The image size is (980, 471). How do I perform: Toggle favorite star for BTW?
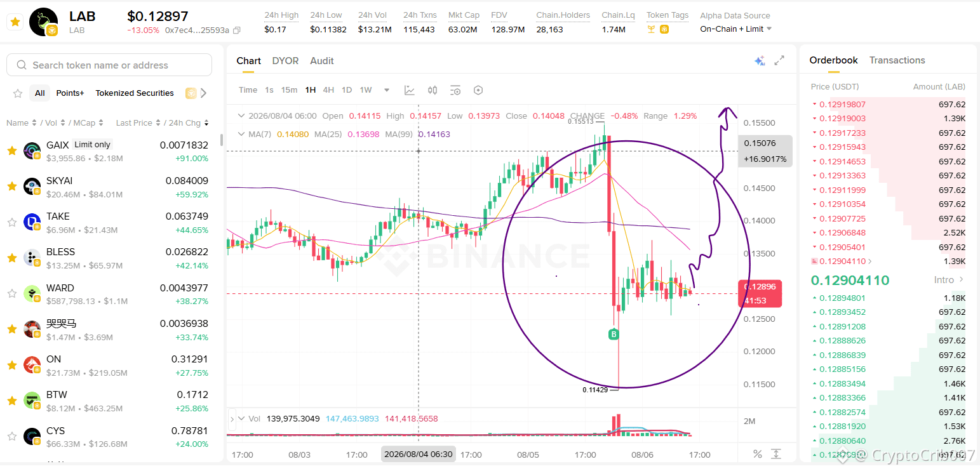click(11, 401)
